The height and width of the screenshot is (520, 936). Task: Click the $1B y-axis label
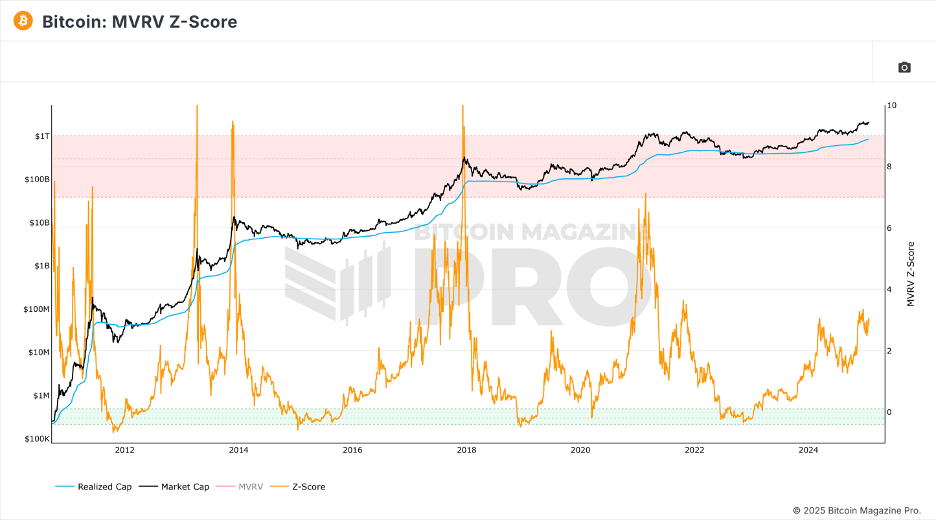[42, 266]
